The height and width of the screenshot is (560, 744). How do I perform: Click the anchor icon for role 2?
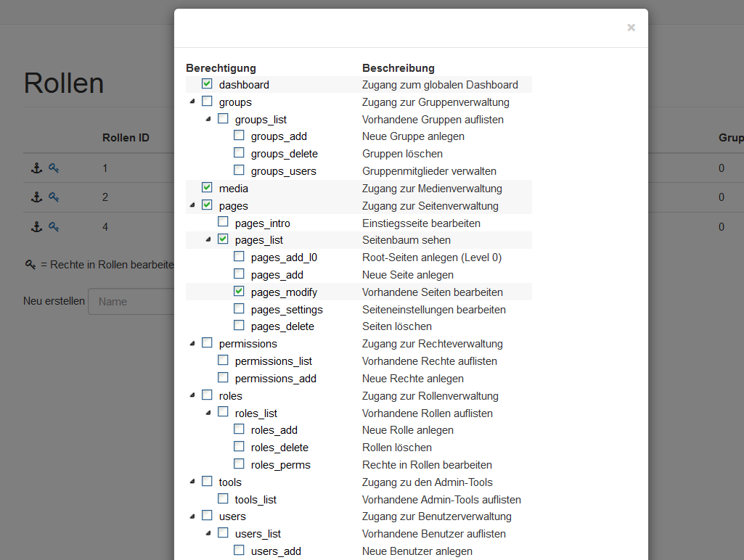(36, 197)
